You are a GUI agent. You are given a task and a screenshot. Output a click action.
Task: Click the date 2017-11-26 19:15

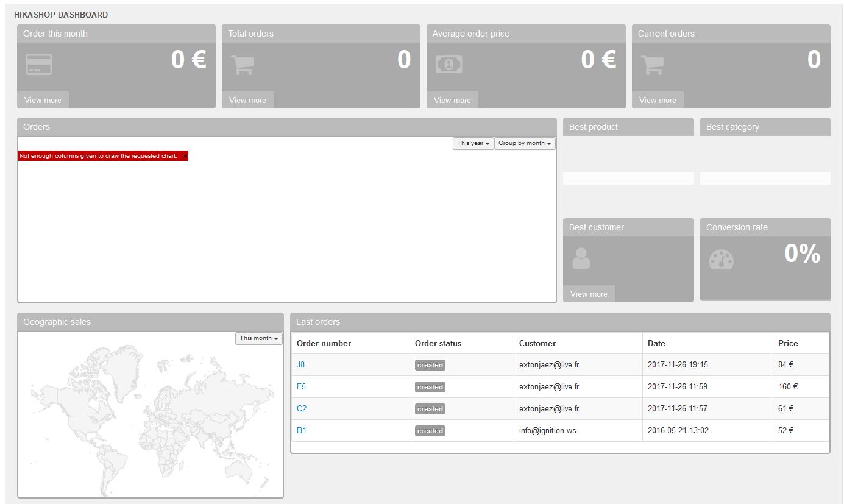click(x=678, y=364)
